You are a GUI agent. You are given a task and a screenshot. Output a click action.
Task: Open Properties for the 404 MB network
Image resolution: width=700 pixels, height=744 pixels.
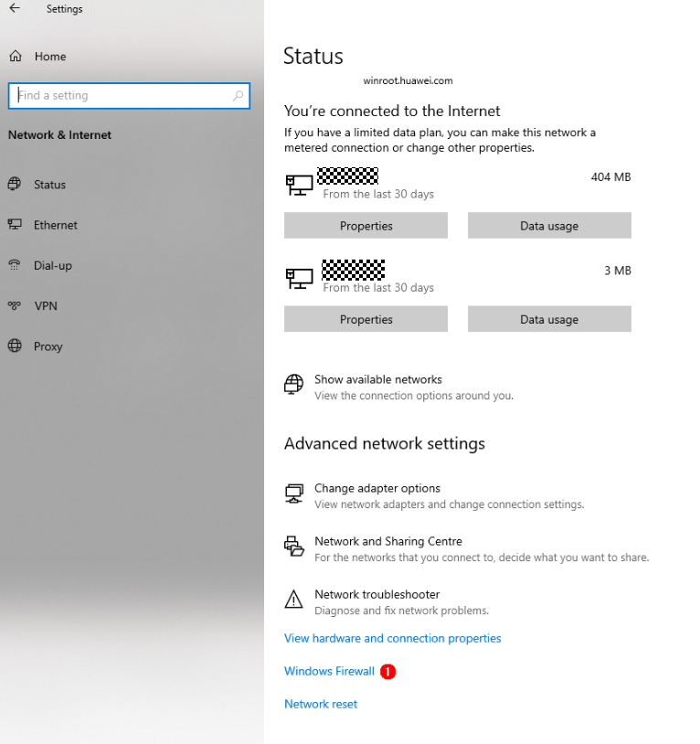[366, 226]
